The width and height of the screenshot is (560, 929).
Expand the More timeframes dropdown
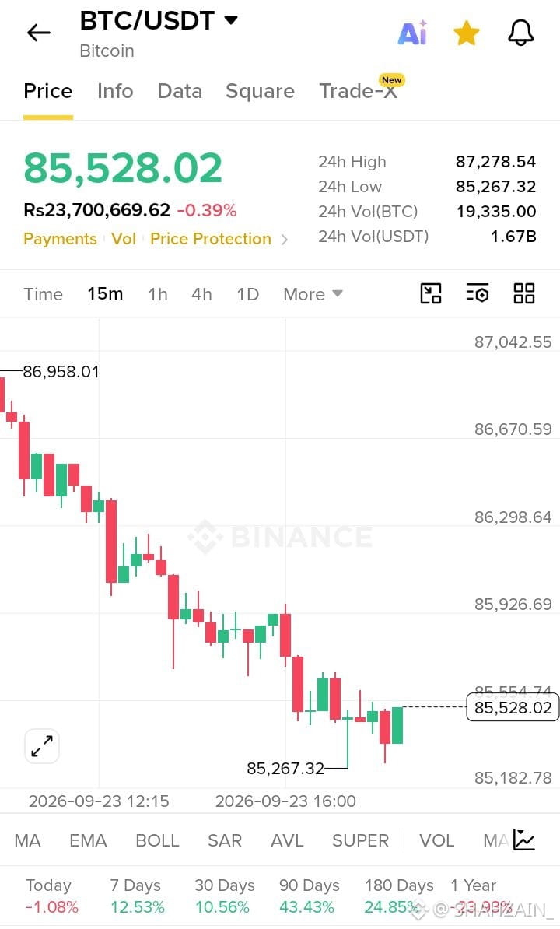click(x=313, y=294)
